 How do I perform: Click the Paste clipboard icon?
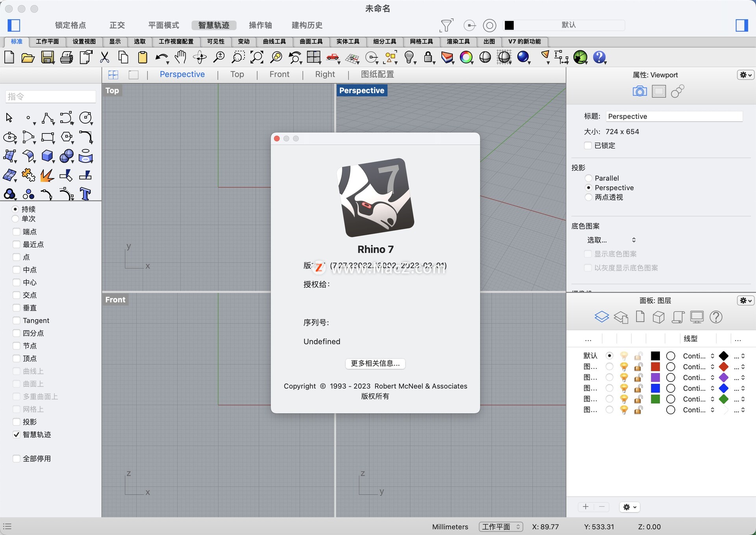point(143,57)
